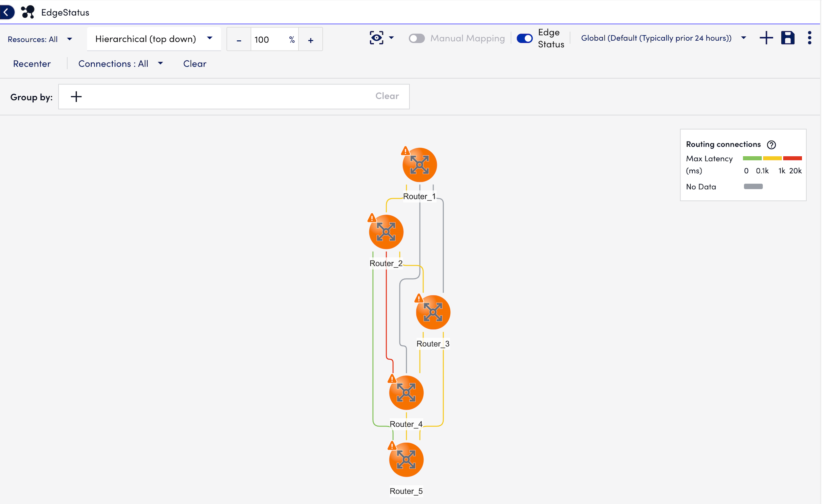
Task: Click the yellow latency legend swatch
Action: click(772, 158)
